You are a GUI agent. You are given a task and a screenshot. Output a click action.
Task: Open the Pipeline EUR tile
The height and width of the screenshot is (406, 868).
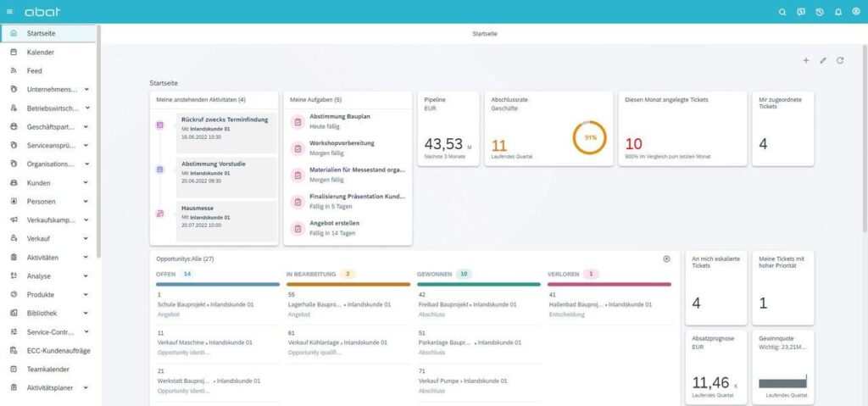click(448, 129)
